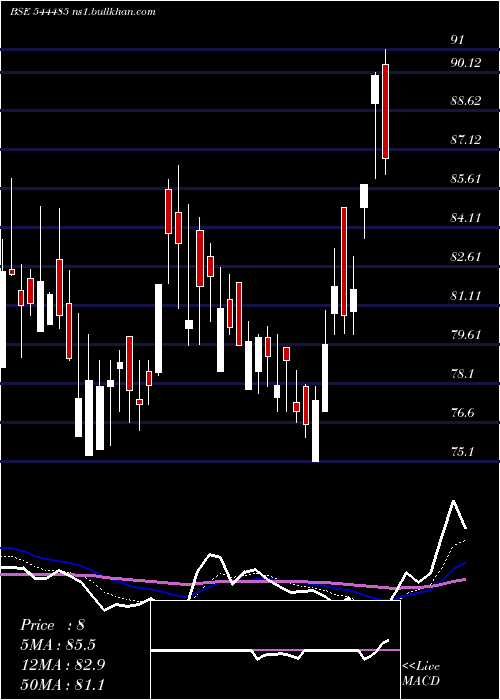Click the 76.6 price axis label

(462, 413)
